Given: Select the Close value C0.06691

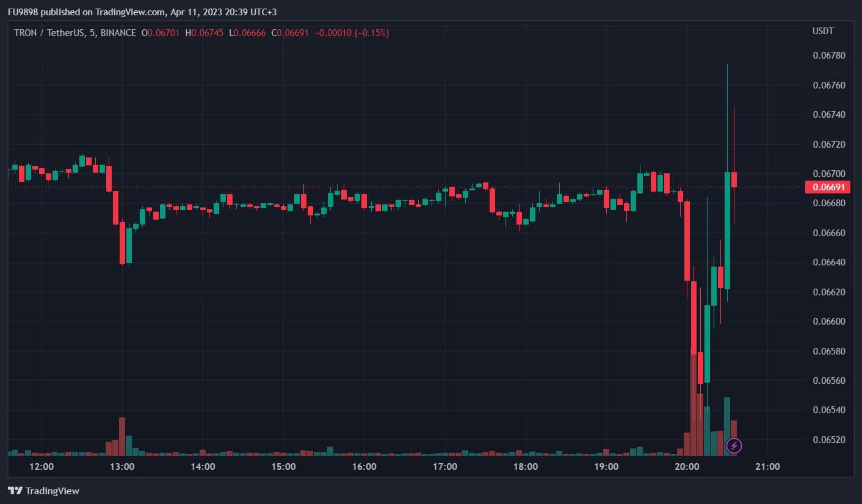Looking at the screenshot, I should pyautogui.click(x=290, y=32).
